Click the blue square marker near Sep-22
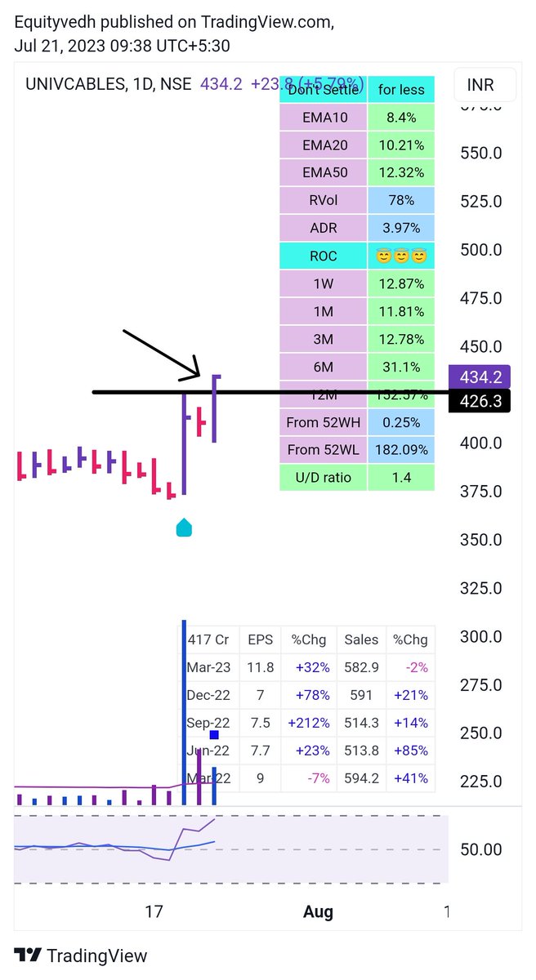The height and width of the screenshot is (980, 536). [214, 735]
